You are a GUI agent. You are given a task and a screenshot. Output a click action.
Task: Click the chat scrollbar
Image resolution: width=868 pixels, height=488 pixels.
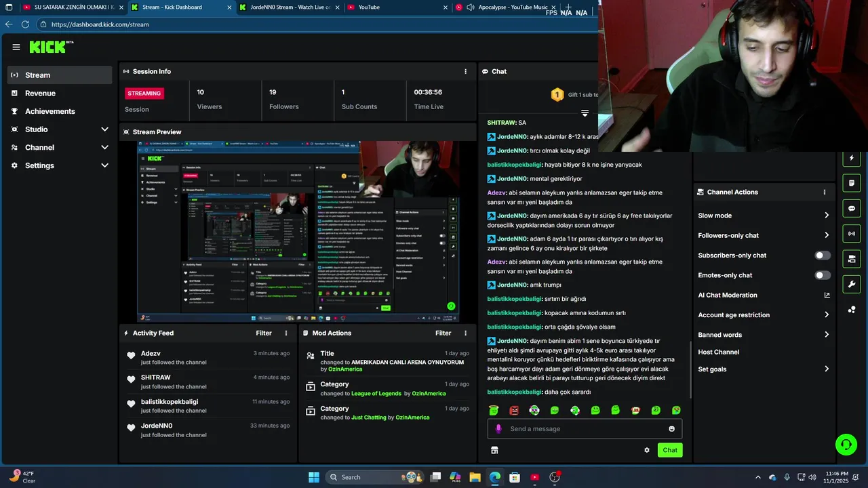(690, 369)
